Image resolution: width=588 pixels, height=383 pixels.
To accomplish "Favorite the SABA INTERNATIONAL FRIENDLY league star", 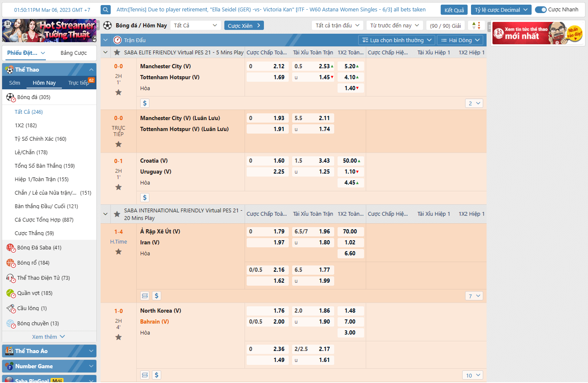I will click(x=117, y=214).
